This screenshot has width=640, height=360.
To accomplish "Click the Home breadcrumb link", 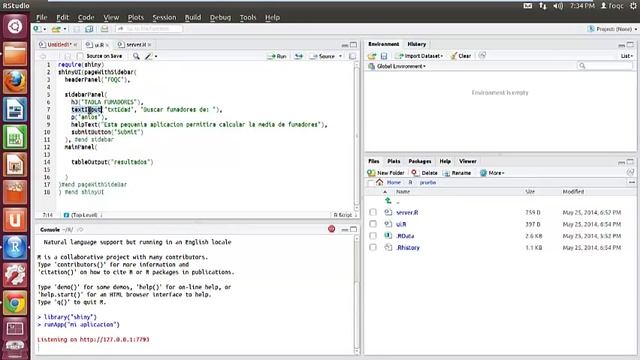I will [x=393, y=182].
